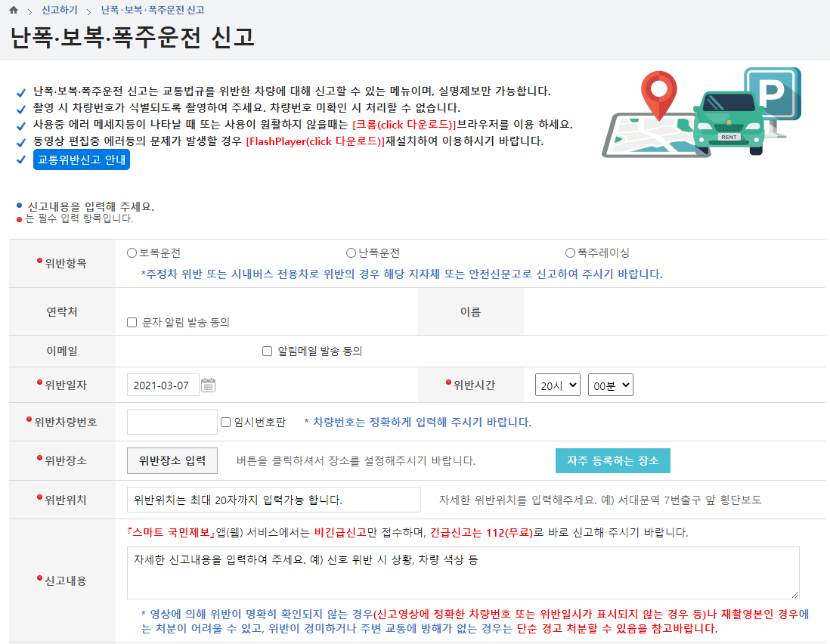This screenshot has width=830, height=644.
Task: Click the 위반위치 text field
Action: point(272,499)
